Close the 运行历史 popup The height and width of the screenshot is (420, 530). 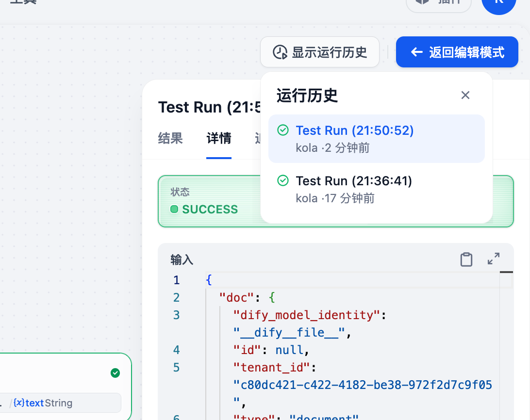[x=465, y=95]
